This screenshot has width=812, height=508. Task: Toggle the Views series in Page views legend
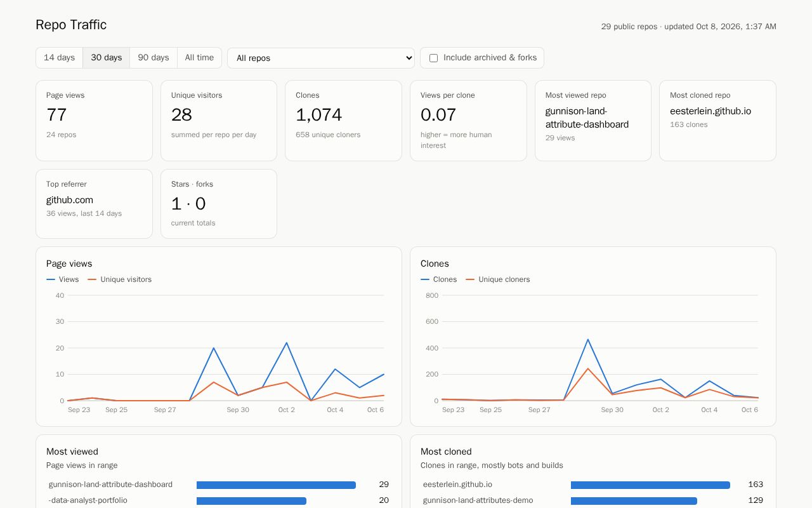(x=63, y=279)
